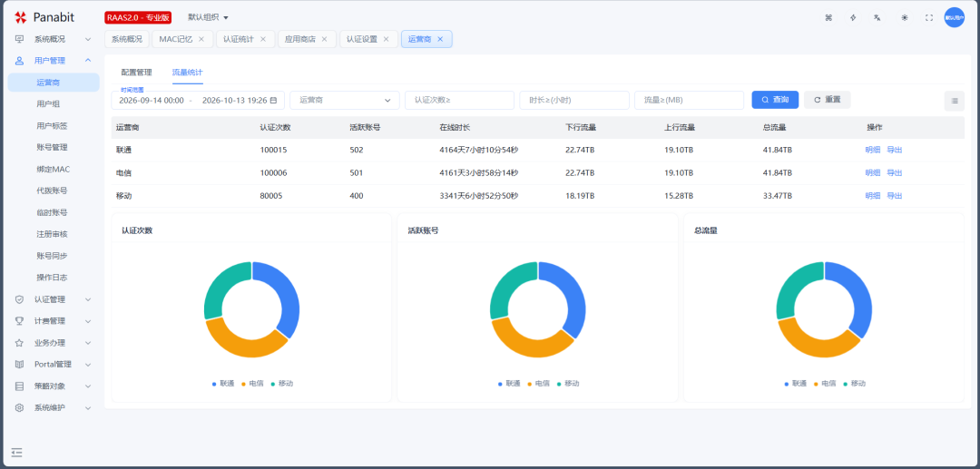This screenshot has width=980, height=469.
Task: Click the 重置 reset button
Action: point(828,100)
